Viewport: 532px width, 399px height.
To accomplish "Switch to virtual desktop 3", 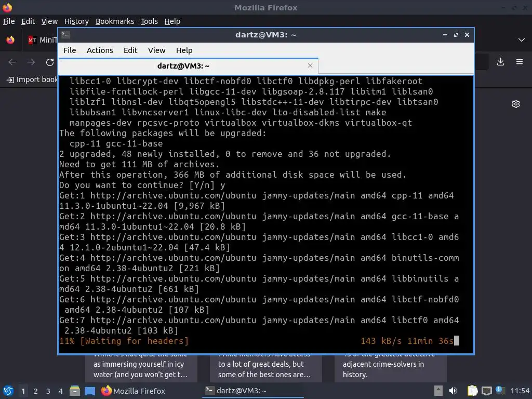I will tap(48, 391).
